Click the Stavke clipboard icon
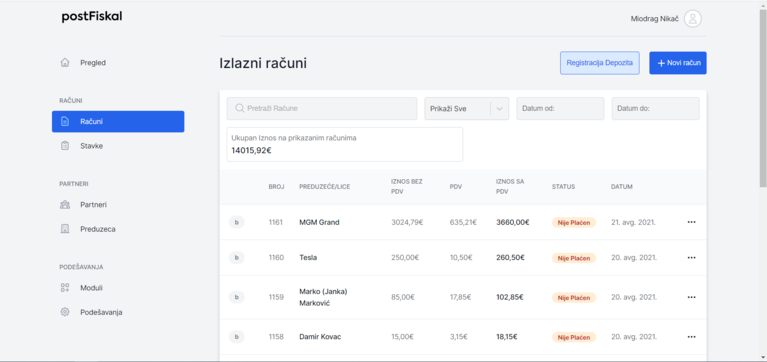The image size is (767, 362). tap(65, 146)
